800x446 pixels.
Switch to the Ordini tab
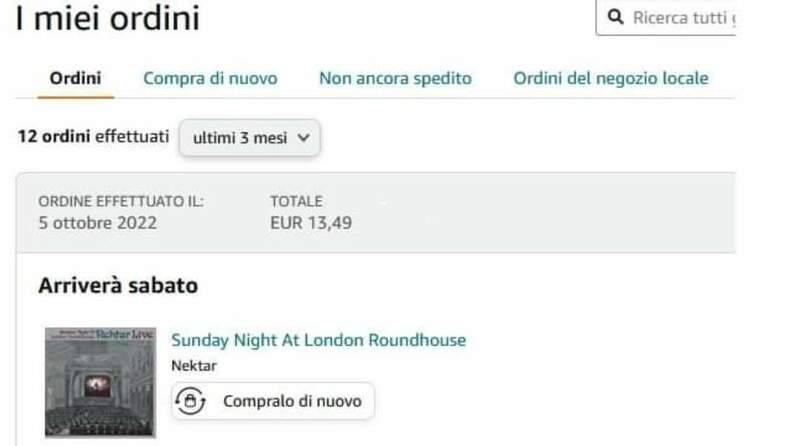pyautogui.click(x=76, y=78)
